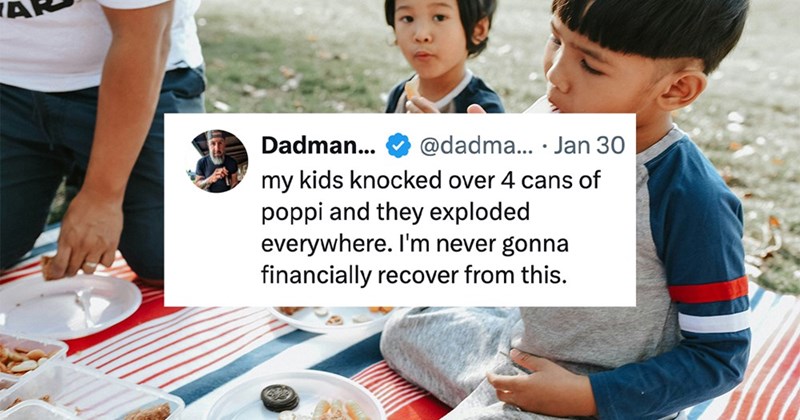Click the plate of snacks behind tweet card
The width and height of the screenshot is (800, 420).
click(x=337, y=319)
